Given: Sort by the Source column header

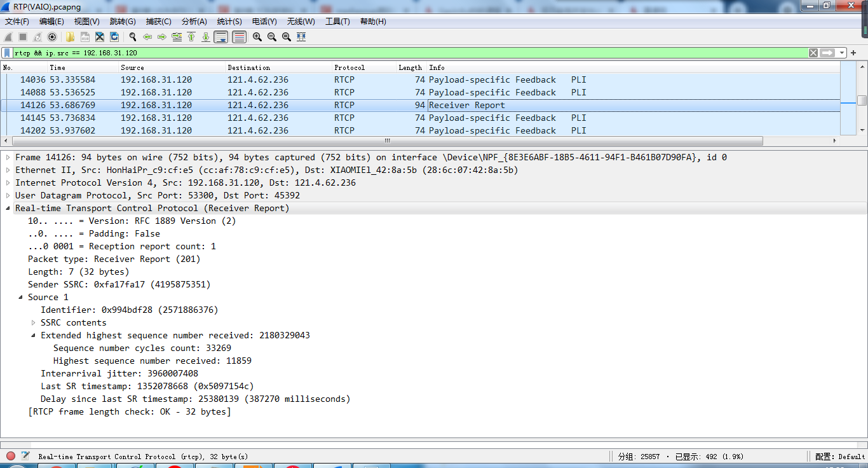Looking at the screenshot, I should point(172,67).
